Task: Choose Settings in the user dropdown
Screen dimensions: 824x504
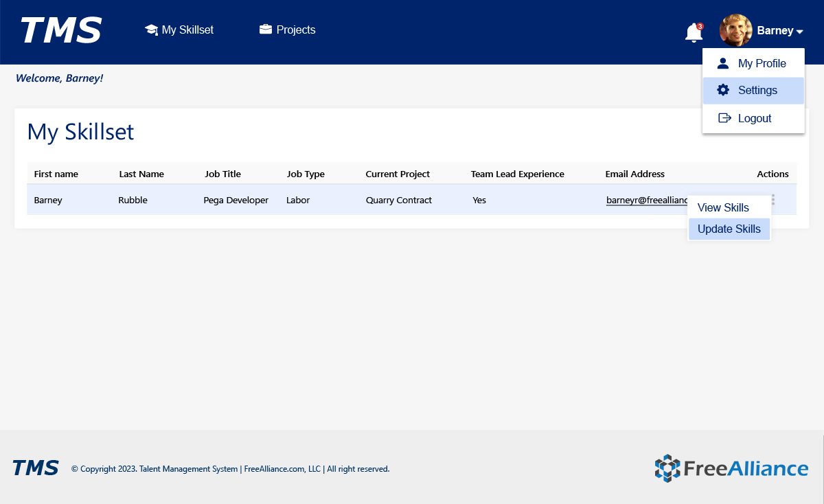Action: click(x=757, y=90)
